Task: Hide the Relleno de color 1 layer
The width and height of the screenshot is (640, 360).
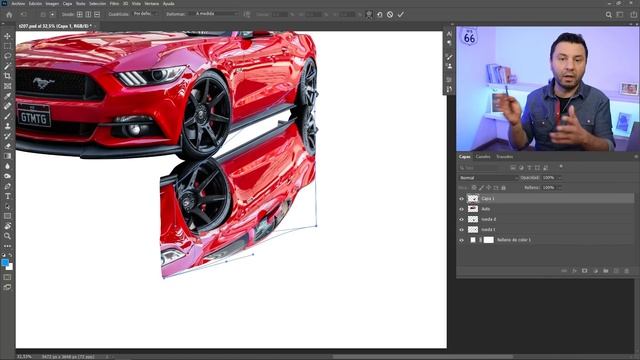Action: click(x=462, y=240)
